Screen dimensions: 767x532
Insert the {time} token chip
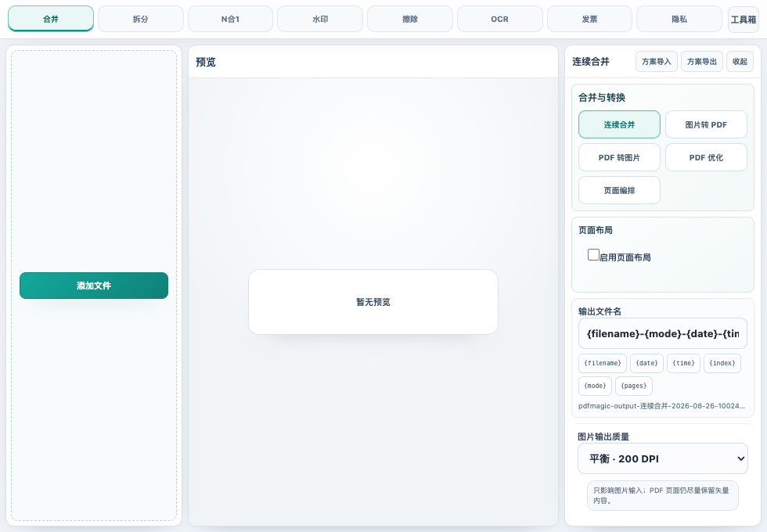pyautogui.click(x=684, y=363)
